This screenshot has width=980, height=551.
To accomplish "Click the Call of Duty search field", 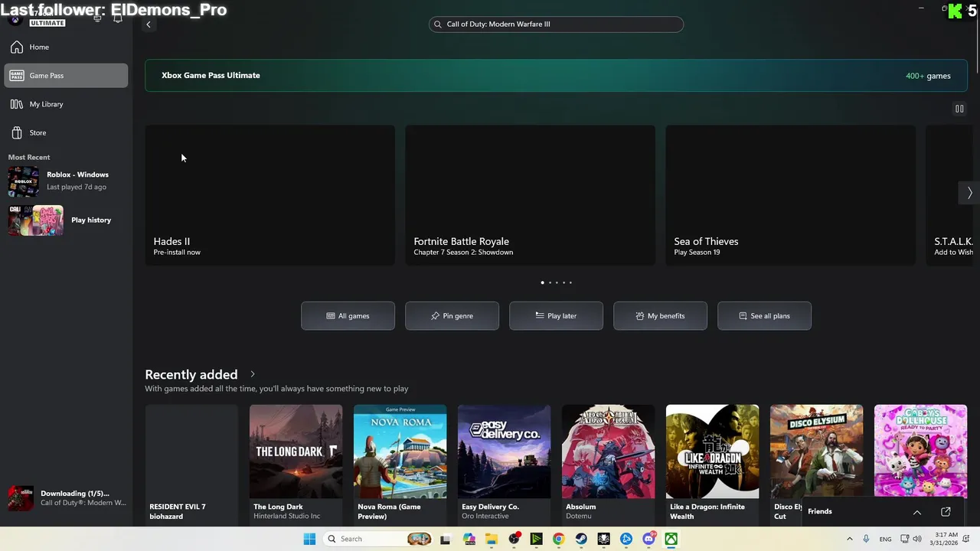I will click(556, 24).
